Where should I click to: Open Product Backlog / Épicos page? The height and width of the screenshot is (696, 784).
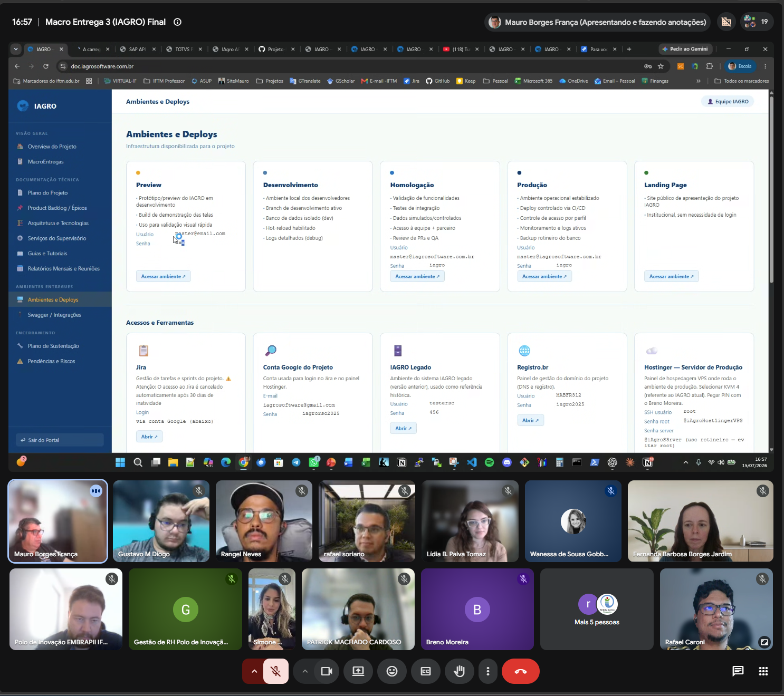57,208
